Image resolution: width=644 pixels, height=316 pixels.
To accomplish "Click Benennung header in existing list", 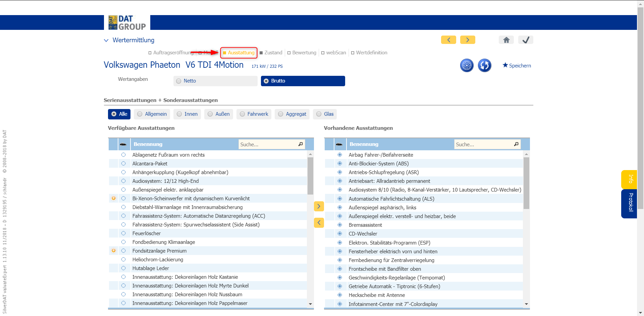I will click(x=364, y=144).
